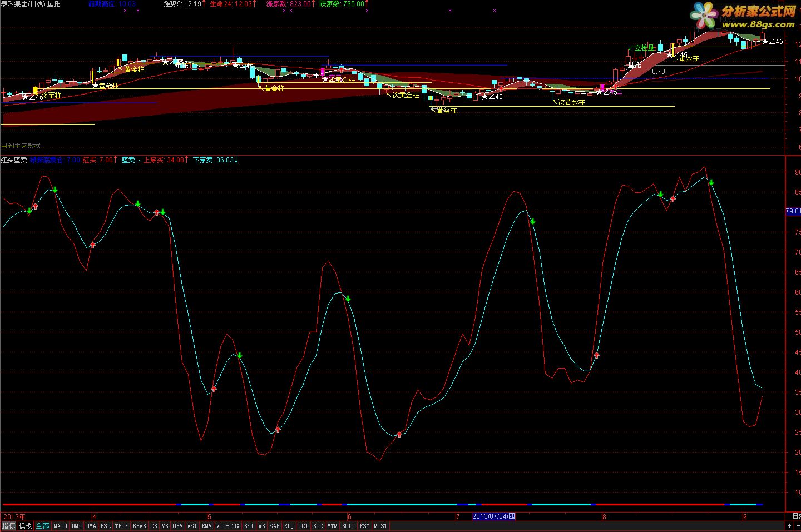Select the 指标 tab at bottom
Screen dimensions: 801x532
pos(8,526)
